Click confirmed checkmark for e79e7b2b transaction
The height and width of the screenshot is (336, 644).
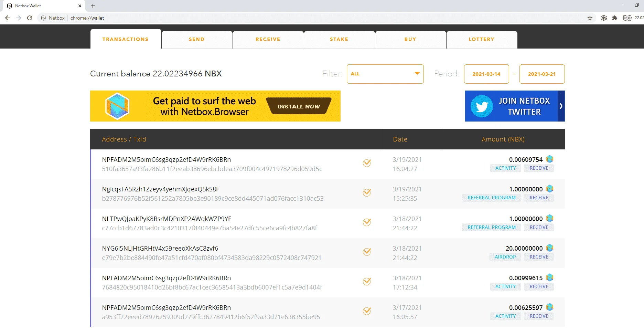point(367,252)
